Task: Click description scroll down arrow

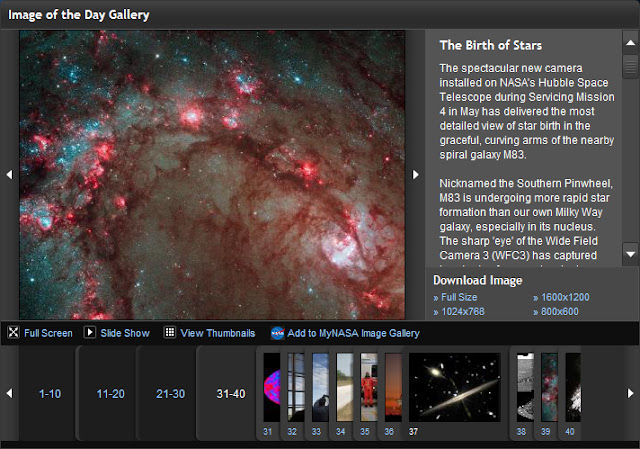Action: [631, 254]
